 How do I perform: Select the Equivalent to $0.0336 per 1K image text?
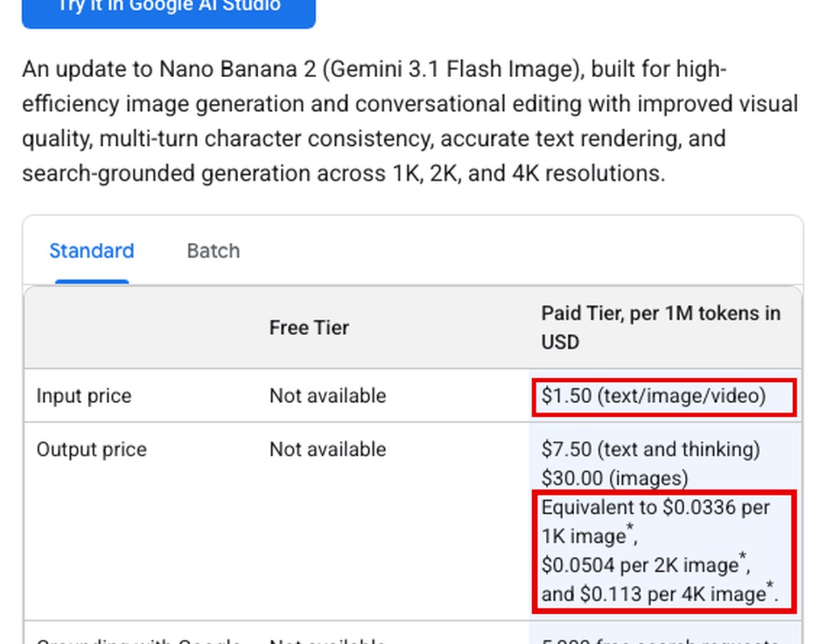point(656,522)
